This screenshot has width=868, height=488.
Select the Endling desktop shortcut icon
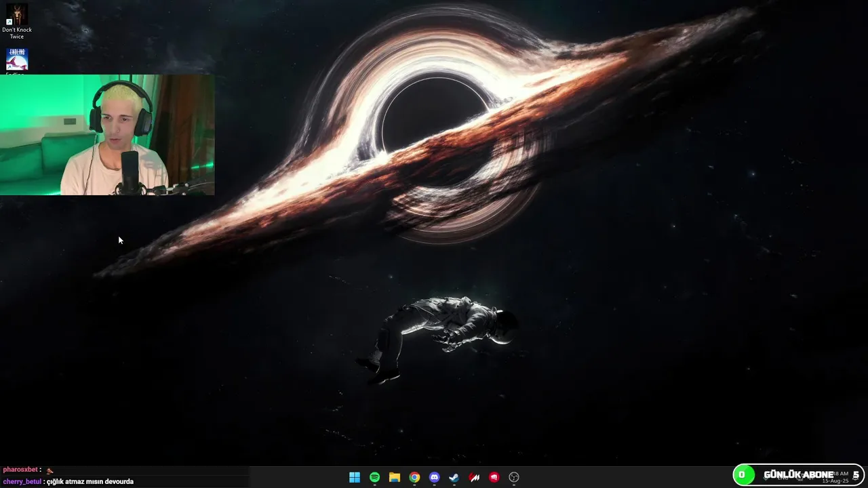[17, 61]
